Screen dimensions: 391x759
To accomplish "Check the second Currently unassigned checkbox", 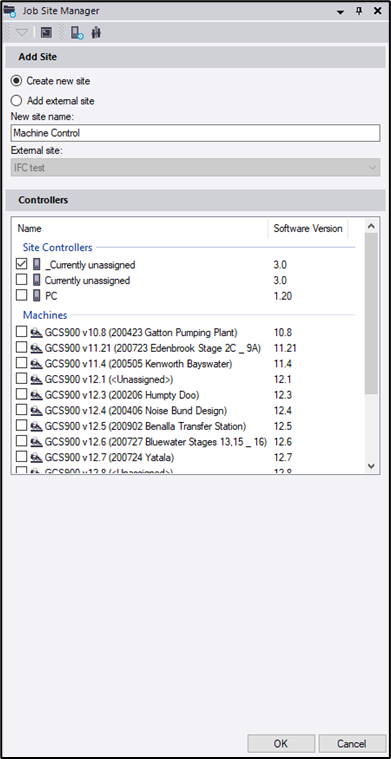I will [21, 280].
